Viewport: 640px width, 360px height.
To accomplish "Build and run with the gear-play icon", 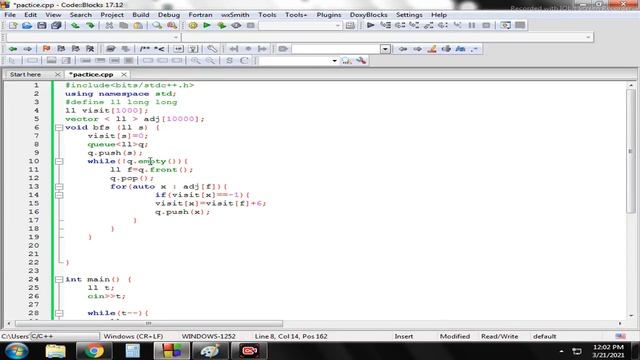I will tap(222, 25).
